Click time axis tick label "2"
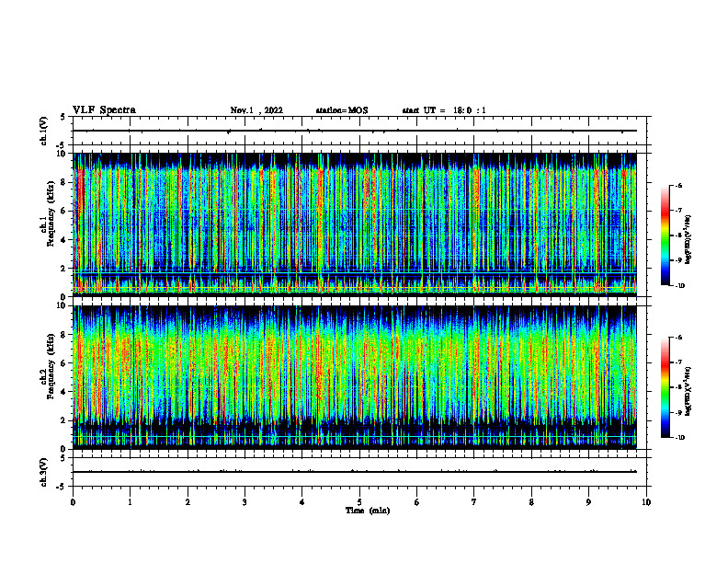The height and width of the screenshot is (563, 728). click(x=188, y=502)
